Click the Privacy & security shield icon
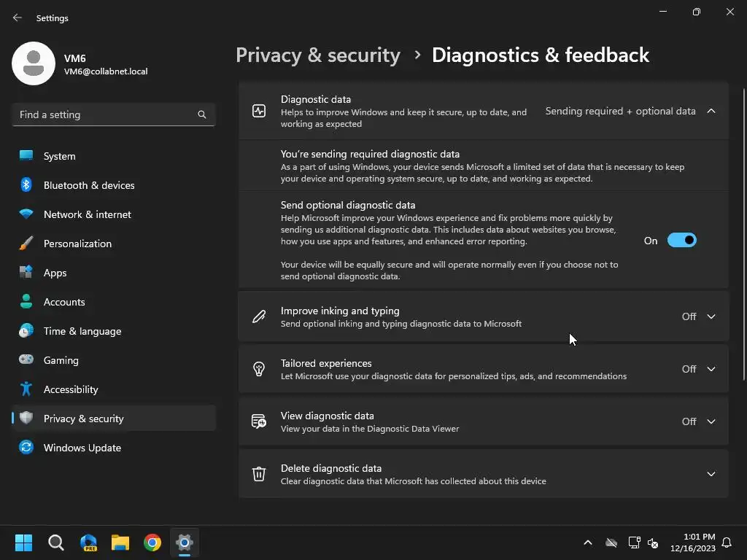747x560 pixels. coord(26,418)
